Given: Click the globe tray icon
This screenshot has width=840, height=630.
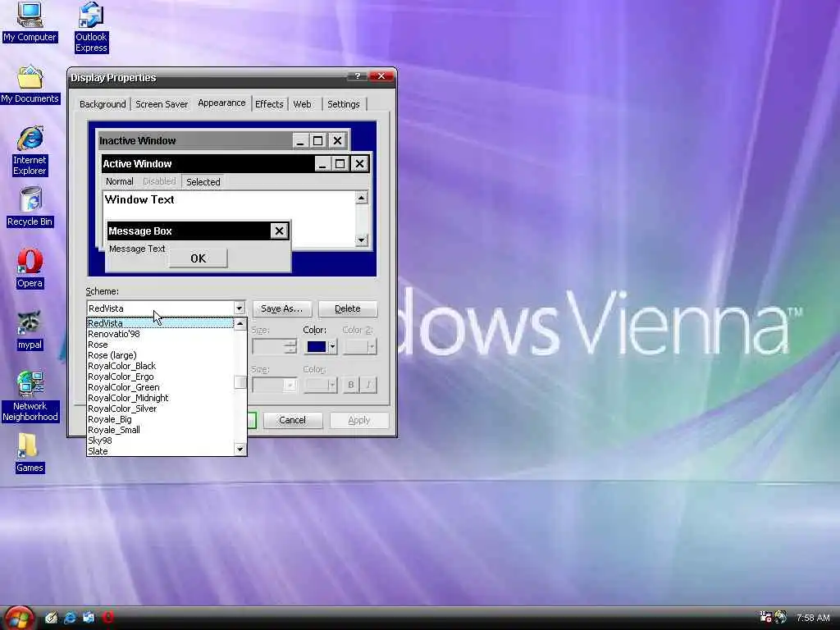Looking at the screenshot, I should pyautogui.click(x=781, y=617).
